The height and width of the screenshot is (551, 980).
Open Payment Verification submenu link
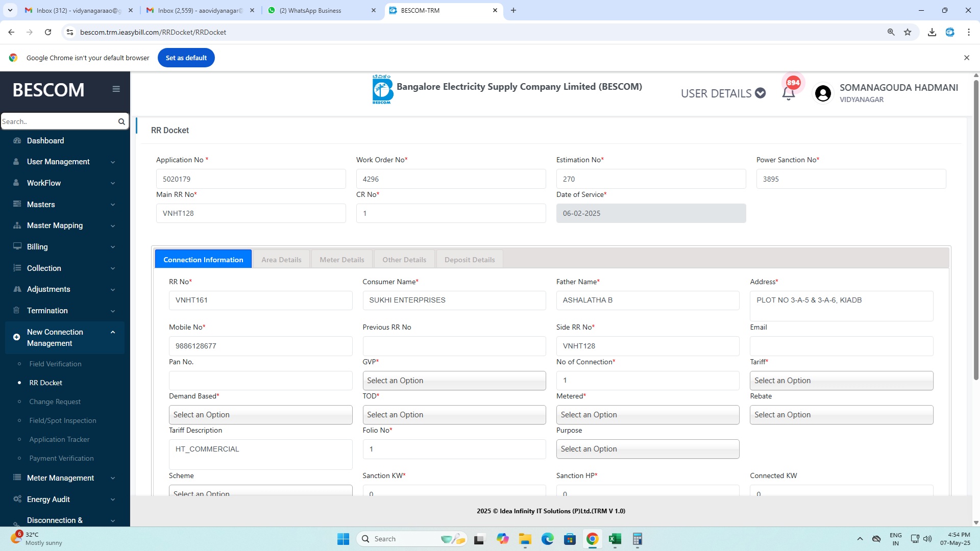(61, 458)
